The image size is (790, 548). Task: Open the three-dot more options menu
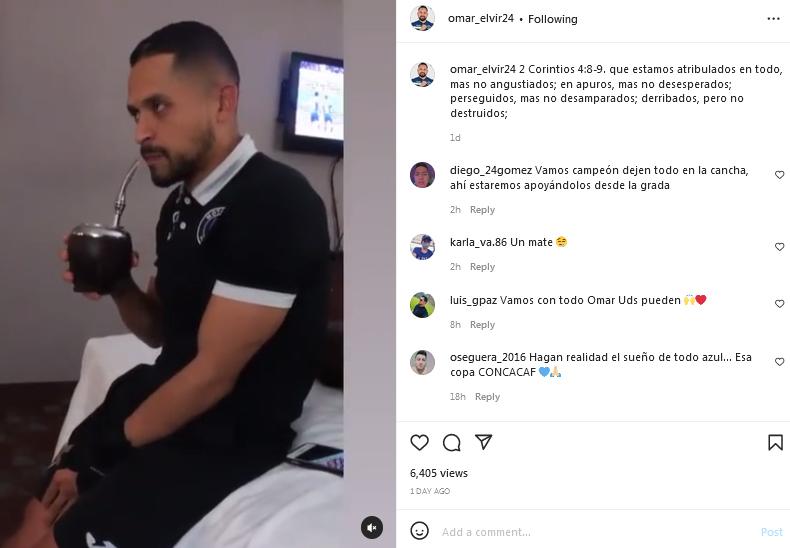click(773, 19)
